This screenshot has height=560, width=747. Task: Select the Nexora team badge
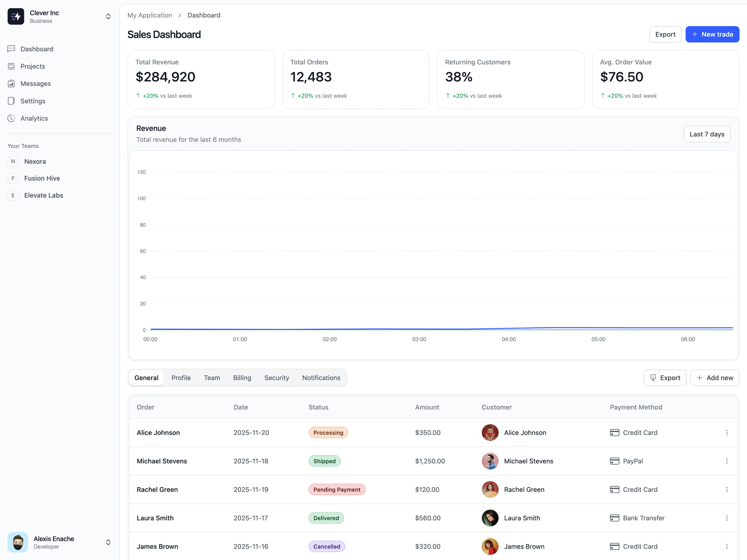coord(13,161)
